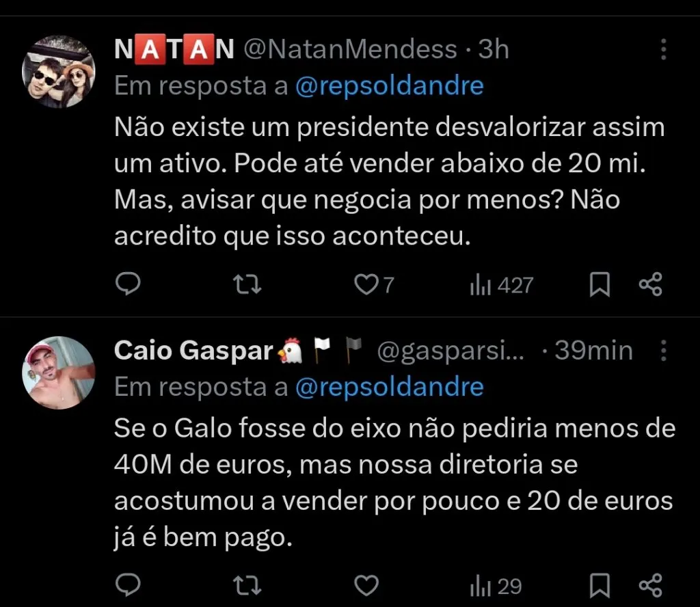The height and width of the screenshot is (607, 700).
Task: Open Caio Gaspar's profile picture
Action: 58,373
